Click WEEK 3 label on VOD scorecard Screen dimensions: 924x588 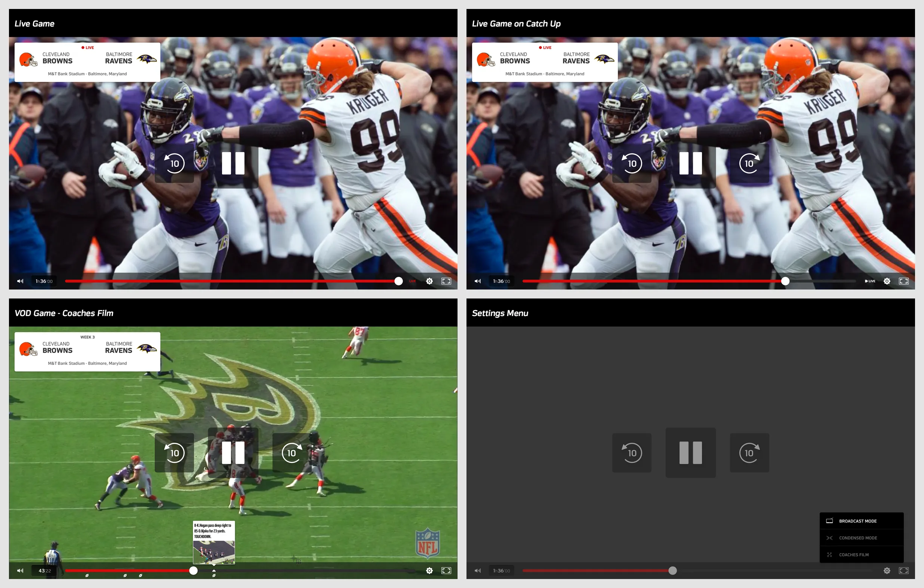click(87, 337)
